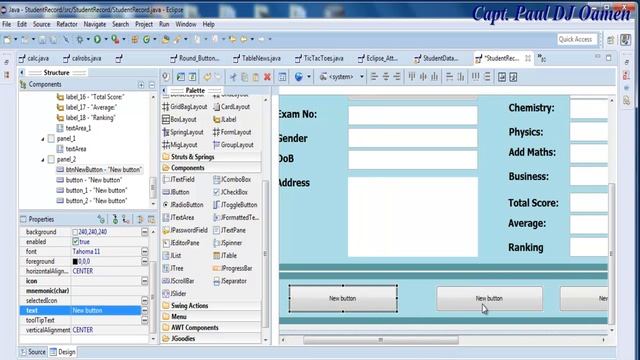Screen dimensions: 640x360
Task: Click the Paste icon in designer toolbar
Action: click(256, 77)
